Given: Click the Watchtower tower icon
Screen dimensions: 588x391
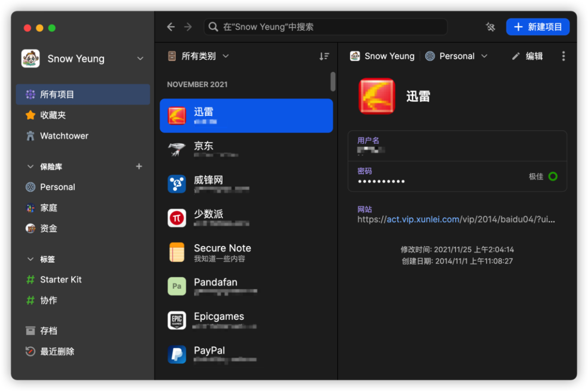Looking at the screenshot, I should click(30, 135).
